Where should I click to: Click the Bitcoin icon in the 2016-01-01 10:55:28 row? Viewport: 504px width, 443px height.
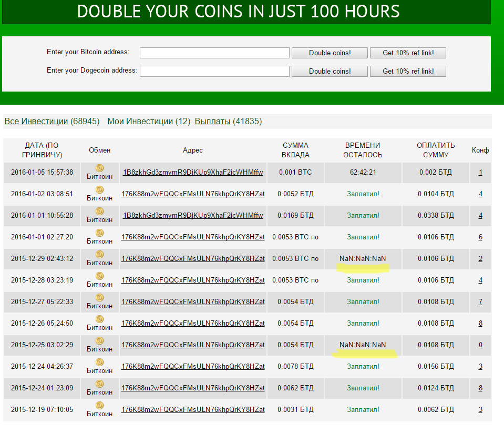click(x=99, y=211)
